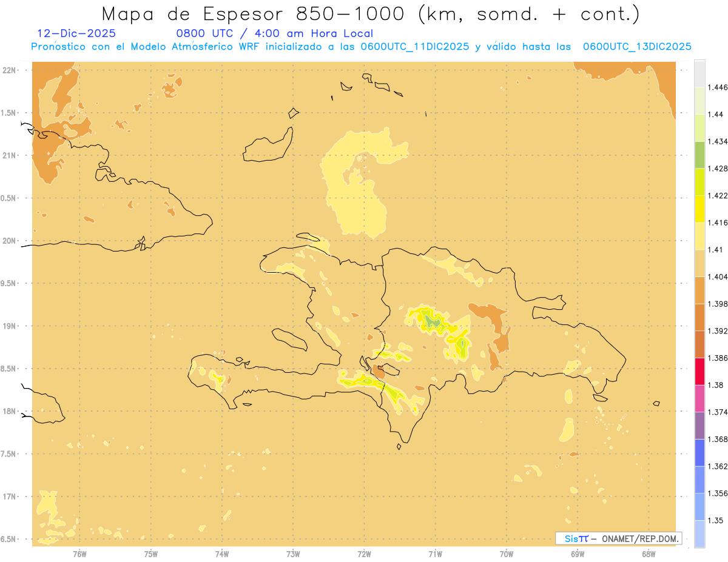Click the "SisPI - ONAMET/REP.DOM." credit box
Screen dimensions: 728x562
(619, 538)
